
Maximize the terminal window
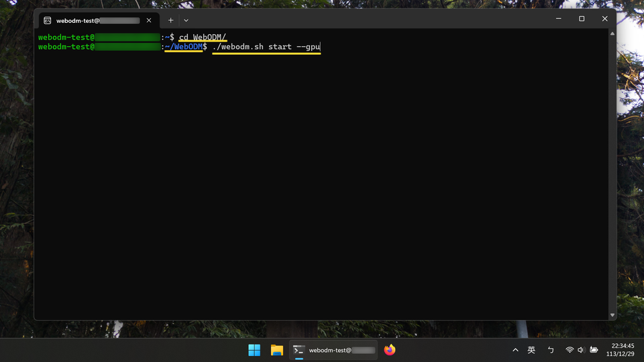click(x=582, y=19)
